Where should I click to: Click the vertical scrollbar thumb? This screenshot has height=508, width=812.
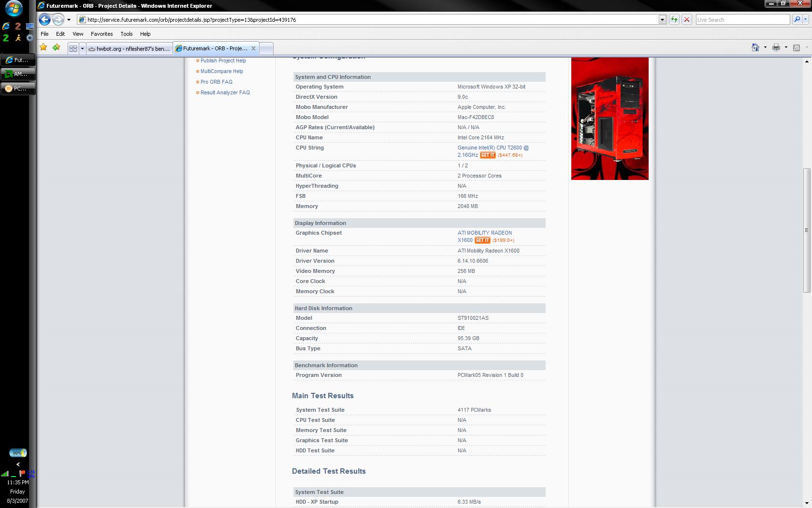pos(806,230)
